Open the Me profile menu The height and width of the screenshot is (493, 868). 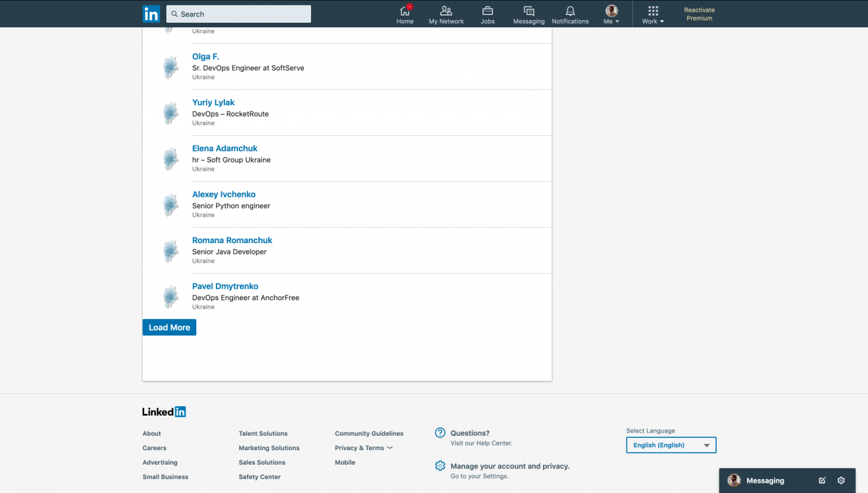[611, 14]
